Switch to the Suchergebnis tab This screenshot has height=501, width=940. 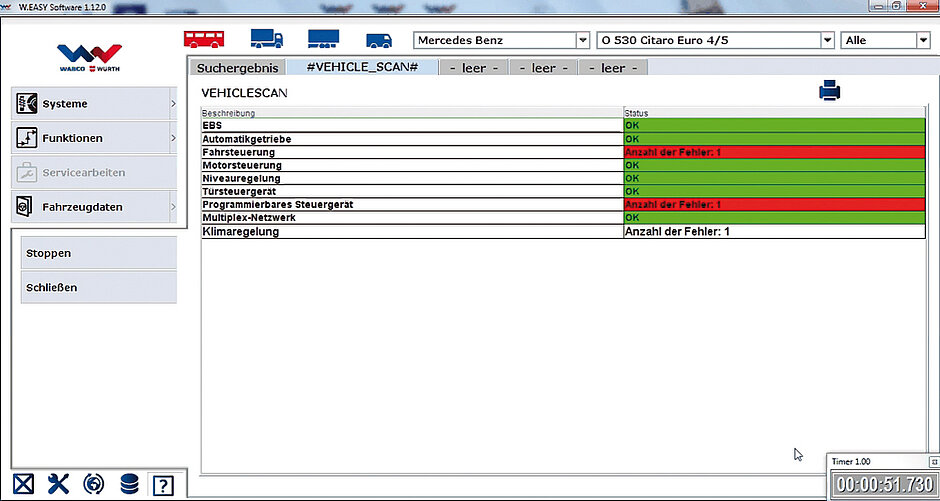[x=236, y=68]
